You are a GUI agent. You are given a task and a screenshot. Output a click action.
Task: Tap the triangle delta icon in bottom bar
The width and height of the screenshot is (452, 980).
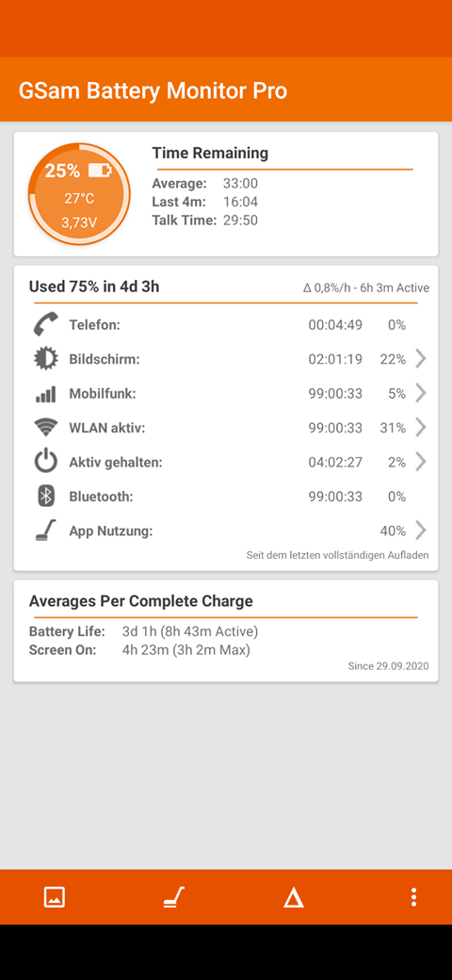coord(294,898)
